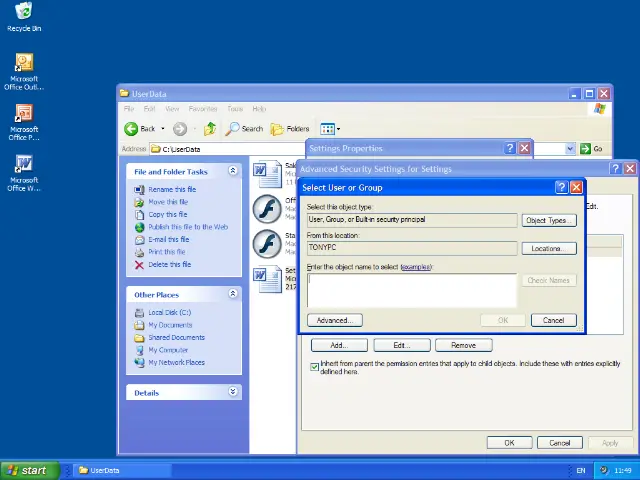Click the Start button on taskbar
This screenshot has width=640, height=480.
coord(28,470)
